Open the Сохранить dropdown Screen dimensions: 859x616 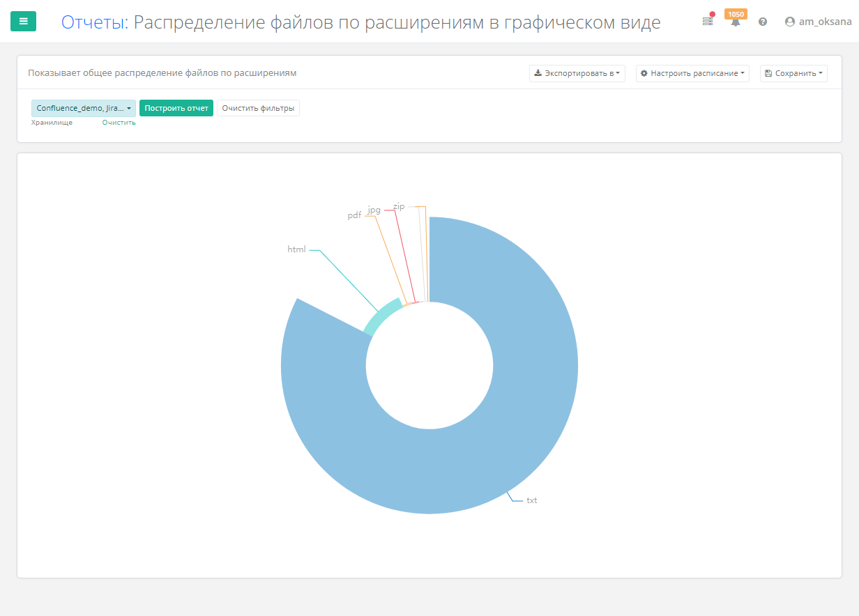tap(793, 73)
